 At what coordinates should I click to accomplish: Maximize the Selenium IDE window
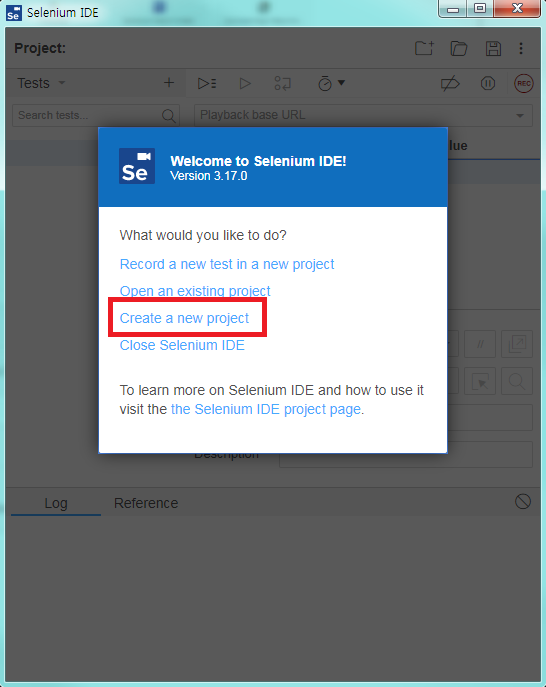point(480,9)
